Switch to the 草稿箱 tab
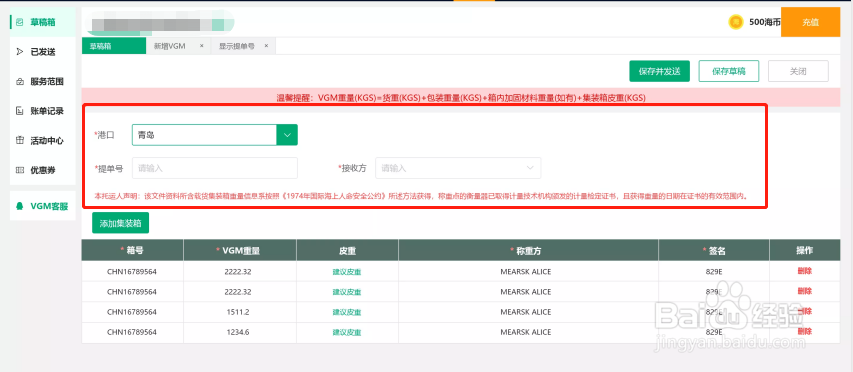Image resolution: width=853 pixels, height=372 pixels. click(114, 46)
